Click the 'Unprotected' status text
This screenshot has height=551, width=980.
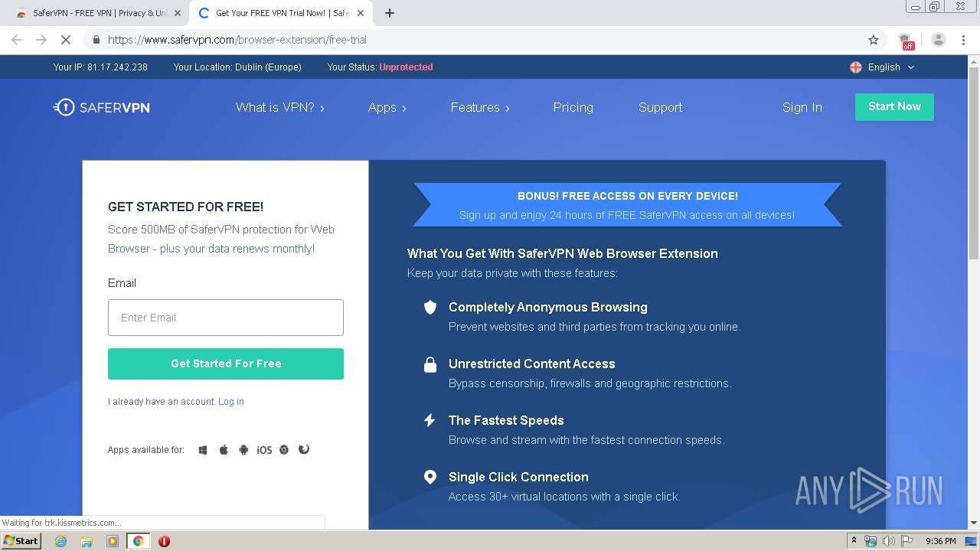pyautogui.click(x=406, y=67)
